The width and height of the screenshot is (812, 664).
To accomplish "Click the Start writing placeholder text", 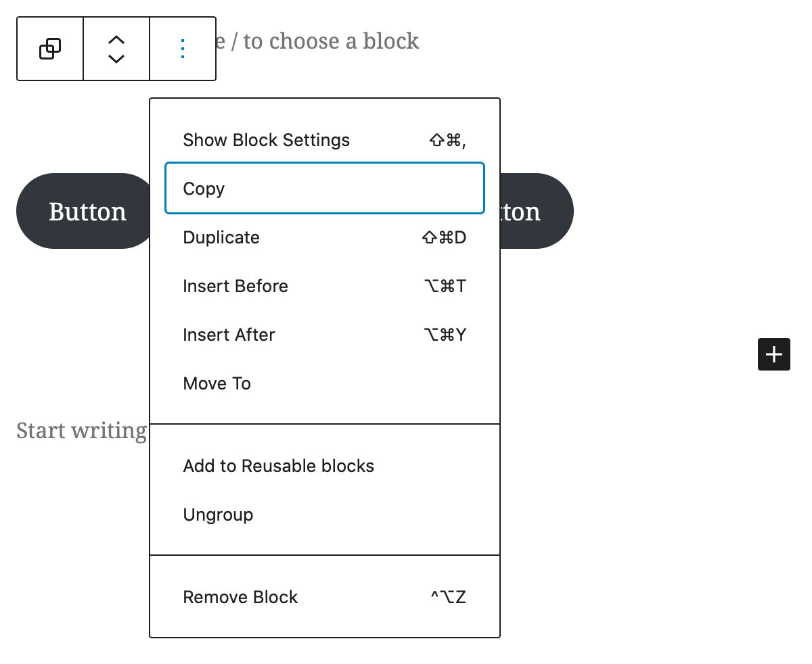I will coord(81,430).
